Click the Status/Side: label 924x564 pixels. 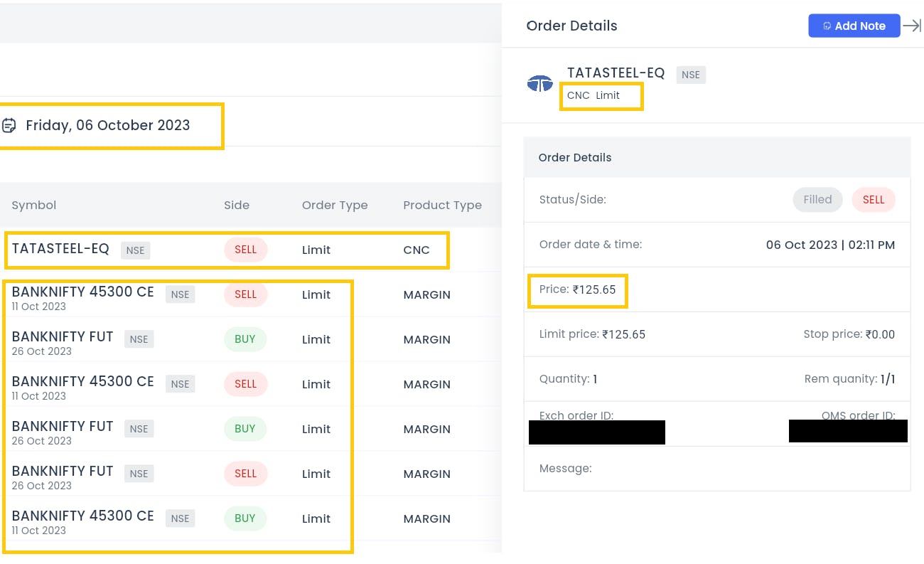[573, 200]
